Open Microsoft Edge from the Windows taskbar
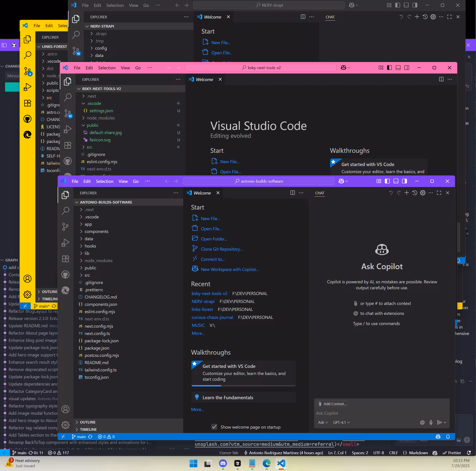The width and height of the screenshot is (476, 471). coord(267,464)
